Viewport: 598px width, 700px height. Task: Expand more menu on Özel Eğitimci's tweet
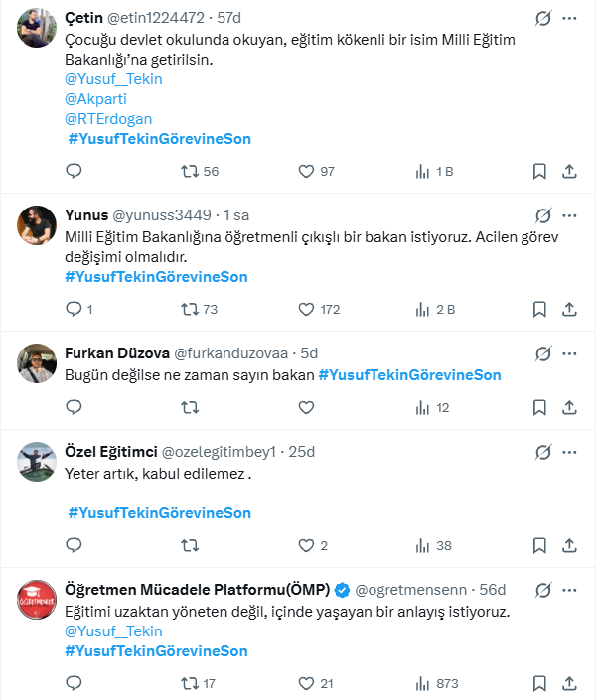(x=569, y=452)
